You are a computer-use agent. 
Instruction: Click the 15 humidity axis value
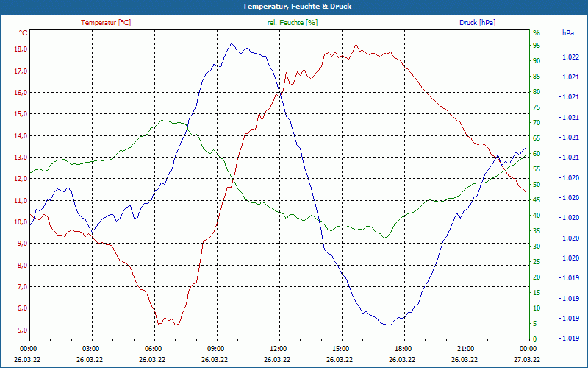537,292
